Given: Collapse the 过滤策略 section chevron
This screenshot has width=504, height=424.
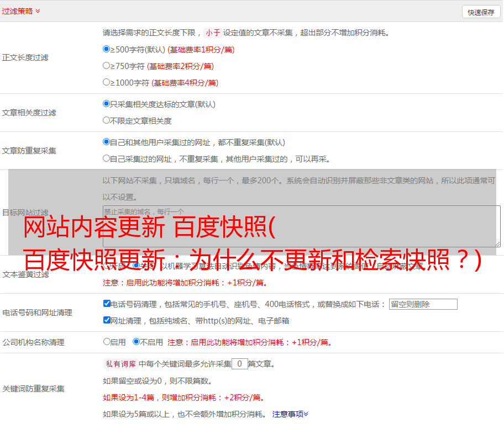Looking at the screenshot, I should click(x=38, y=11).
